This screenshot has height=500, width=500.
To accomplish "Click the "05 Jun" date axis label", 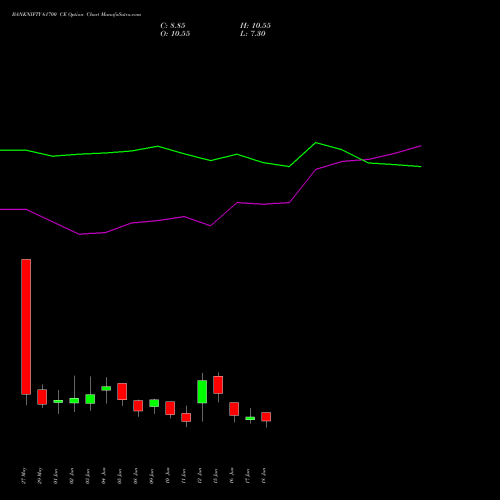I will [120, 476].
